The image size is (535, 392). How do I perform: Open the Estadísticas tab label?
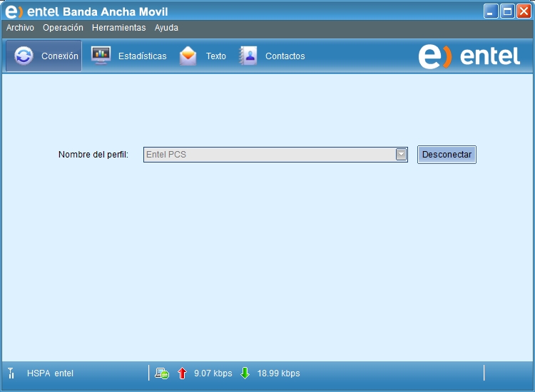point(142,56)
